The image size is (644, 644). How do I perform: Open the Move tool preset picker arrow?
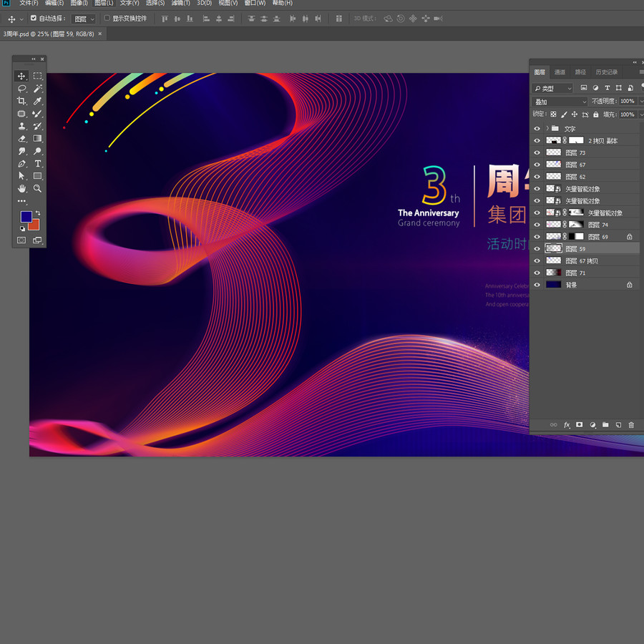[21, 19]
